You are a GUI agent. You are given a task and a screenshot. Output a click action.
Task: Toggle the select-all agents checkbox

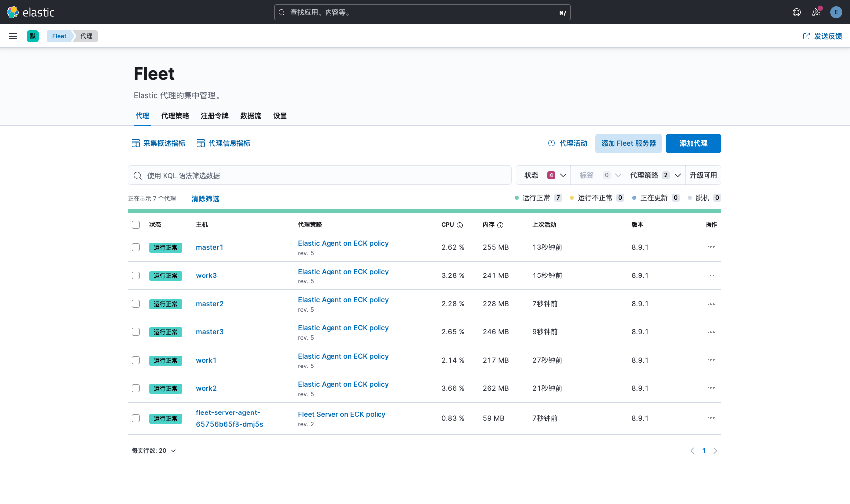coord(136,225)
